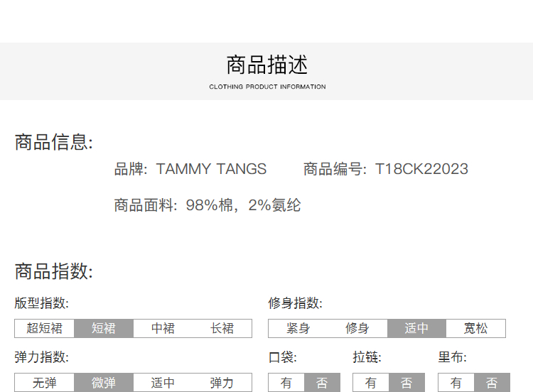The image size is (533, 392).
Task: Set 拉链 option to 有
Action: coord(371,383)
